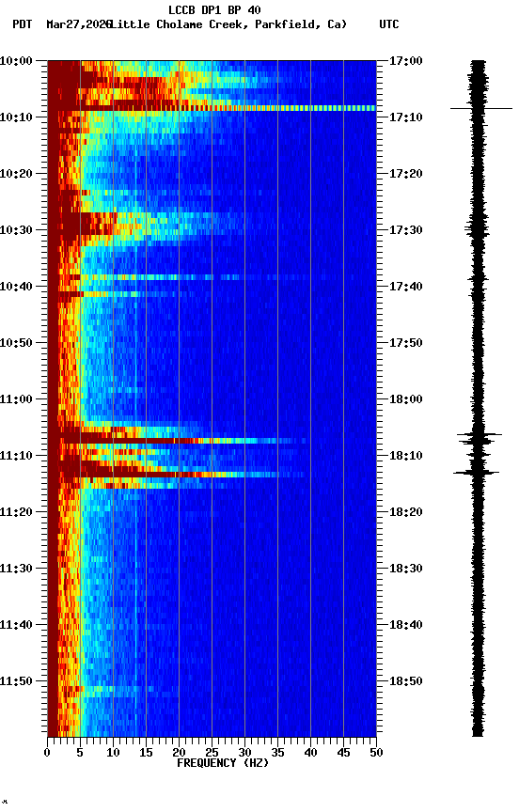Click the '11:10' PDT time label
This screenshot has width=519, height=812.
(16, 456)
